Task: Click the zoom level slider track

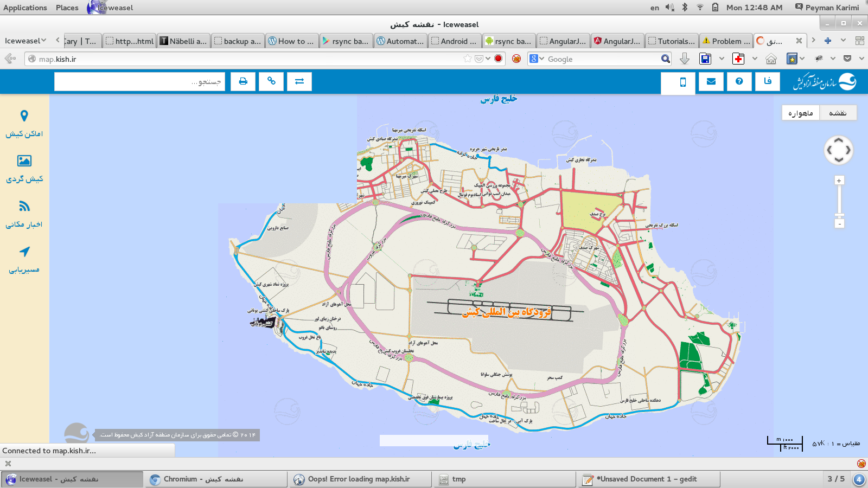Action: point(839,202)
